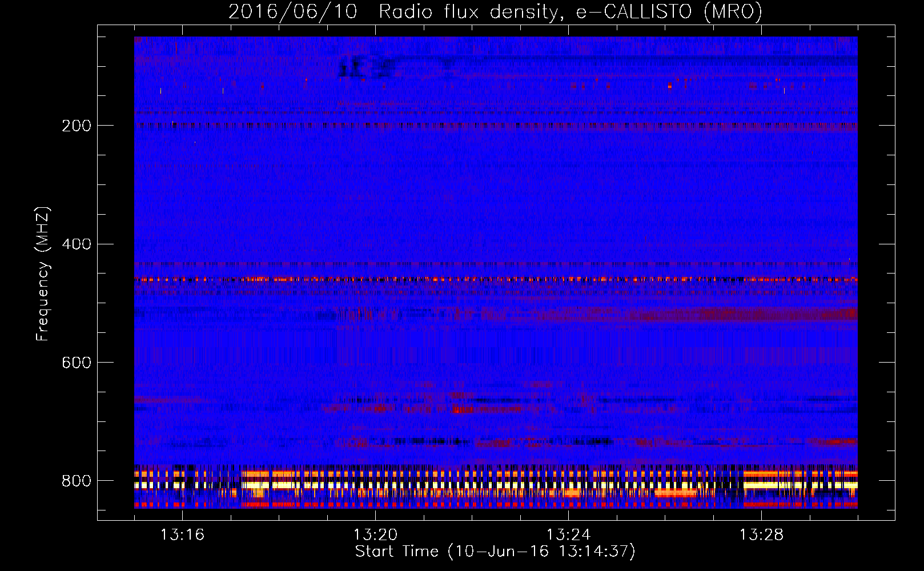924x571 pixels.
Task: Click the 13:16 time tick label
Action: [x=182, y=535]
